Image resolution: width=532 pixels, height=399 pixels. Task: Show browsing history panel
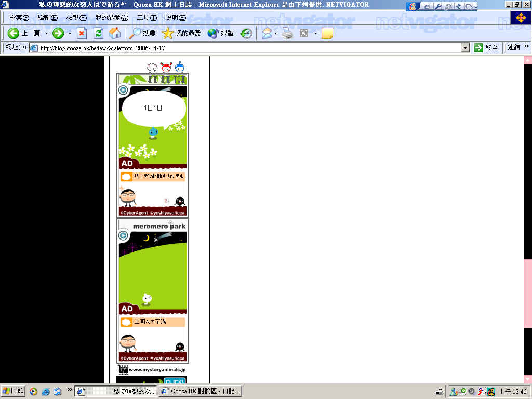(246, 33)
